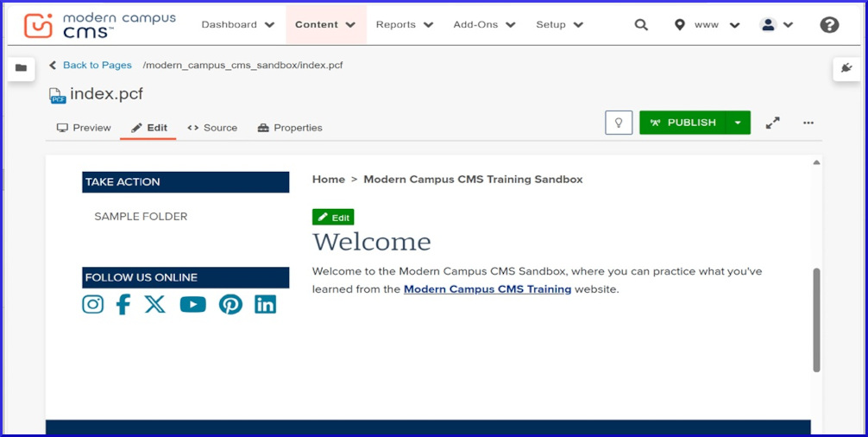Open the gadgets plug icon panel
This screenshot has width=868, height=437.
847,68
